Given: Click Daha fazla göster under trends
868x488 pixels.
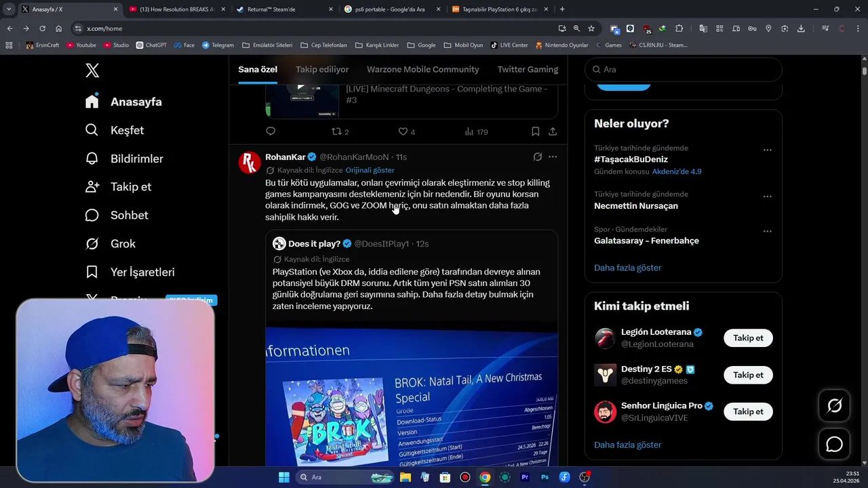Looking at the screenshot, I should coord(627,268).
